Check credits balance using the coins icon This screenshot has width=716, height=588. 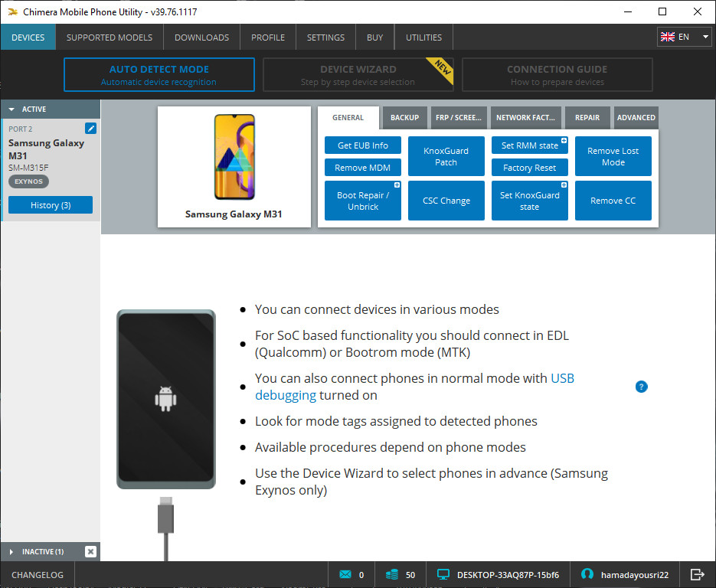[x=391, y=574]
